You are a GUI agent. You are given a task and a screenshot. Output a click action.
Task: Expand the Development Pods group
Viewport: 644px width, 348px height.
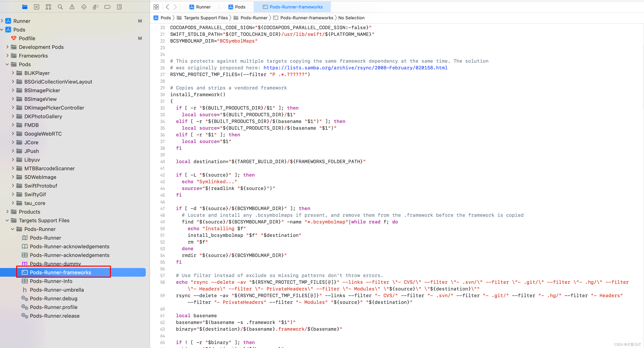(x=7, y=47)
